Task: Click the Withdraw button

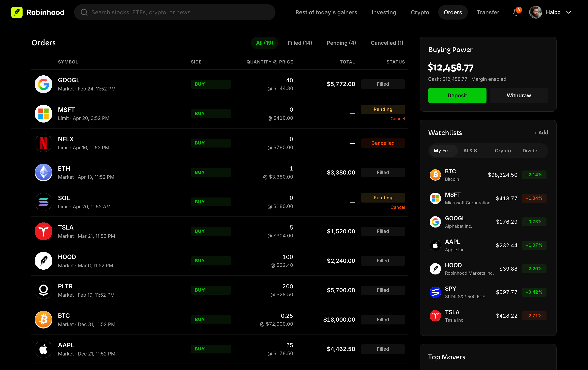Action: [519, 96]
